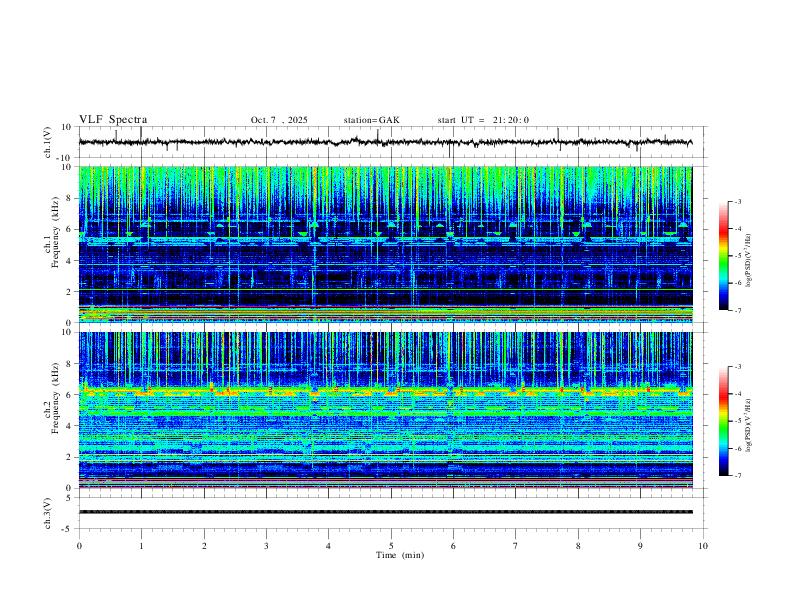Click the "8" kHz tick of ch.2 spectrogram
Image resolution: width=792 pixels, height=612 pixels.
[x=70, y=364]
